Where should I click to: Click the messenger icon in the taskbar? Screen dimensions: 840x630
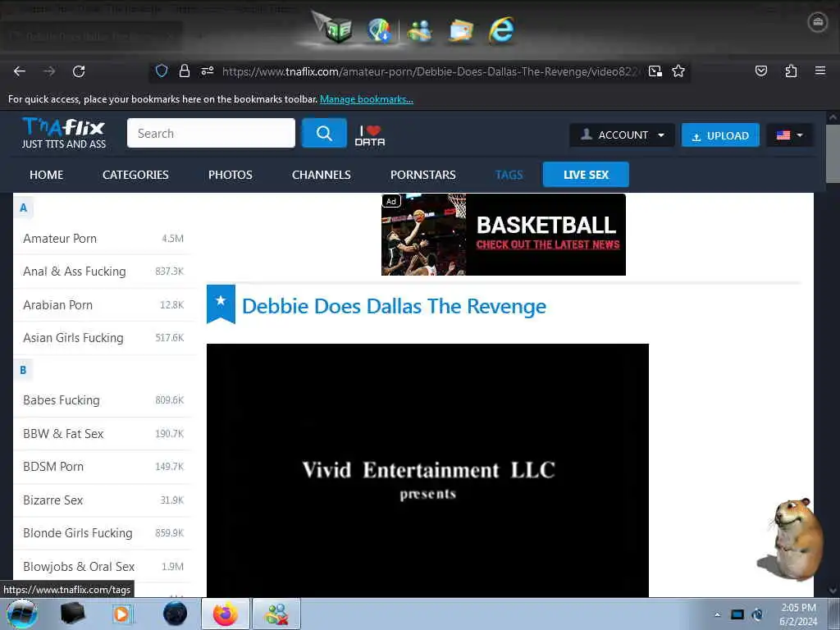(276, 614)
